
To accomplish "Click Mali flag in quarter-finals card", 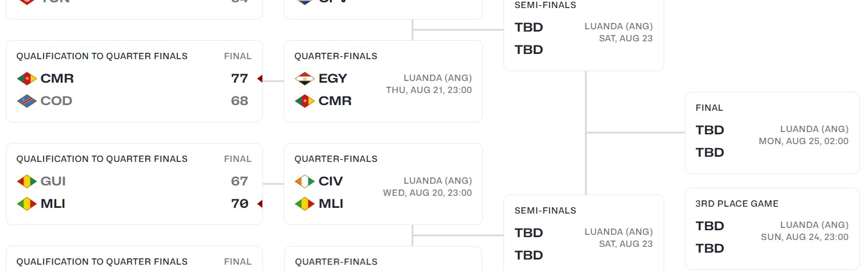I will pyautogui.click(x=305, y=204).
